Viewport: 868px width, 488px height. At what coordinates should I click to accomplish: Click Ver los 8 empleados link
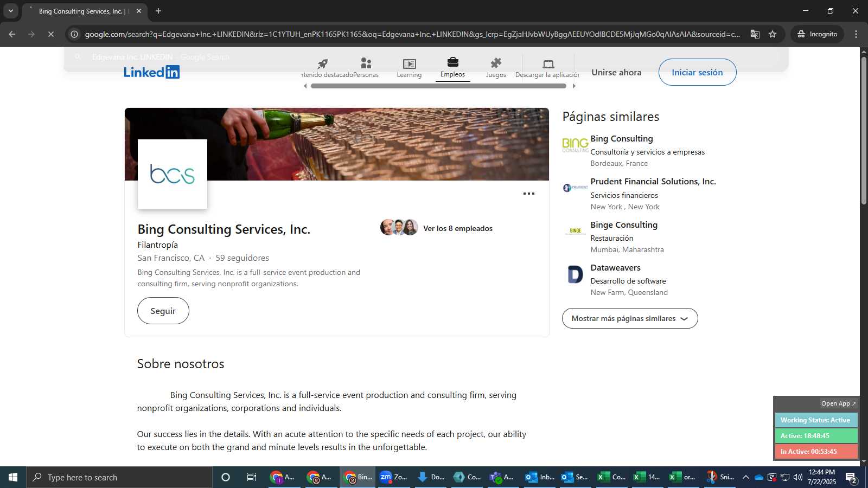pyautogui.click(x=458, y=228)
